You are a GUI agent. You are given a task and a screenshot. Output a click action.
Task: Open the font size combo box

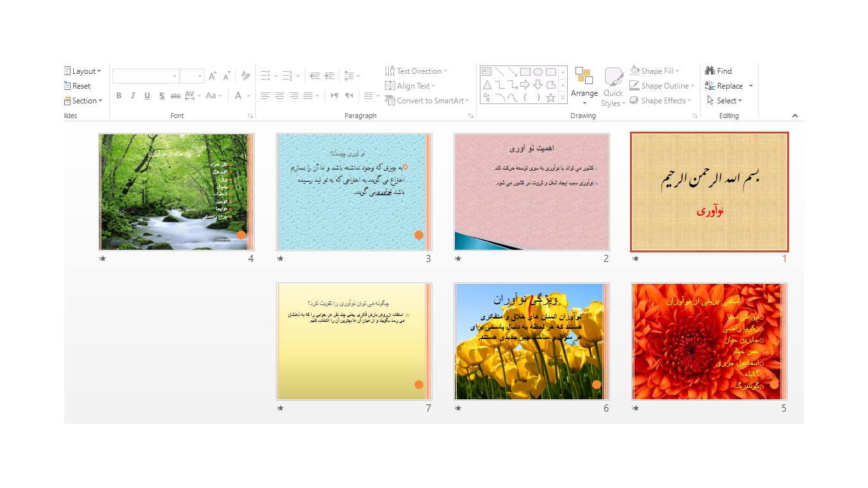[x=192, y=76]
